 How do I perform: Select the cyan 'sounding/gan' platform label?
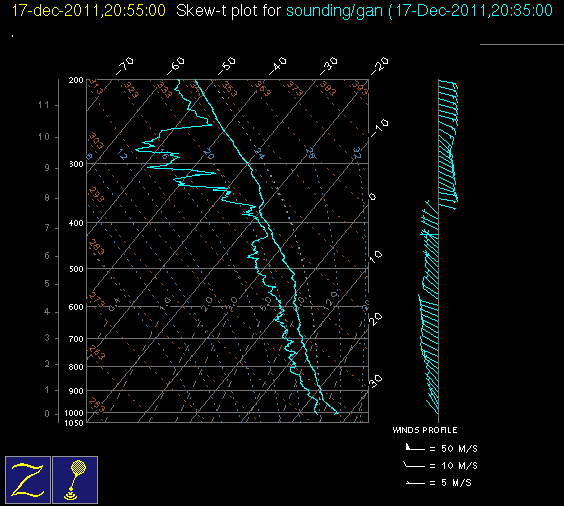[x=334, y=11]
